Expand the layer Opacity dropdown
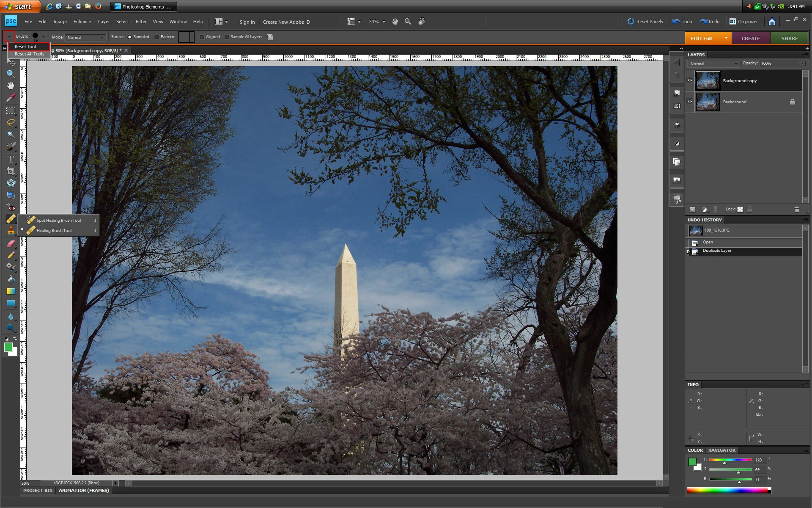This screenshot has height=508, width=812. click(x=802, y=63)
